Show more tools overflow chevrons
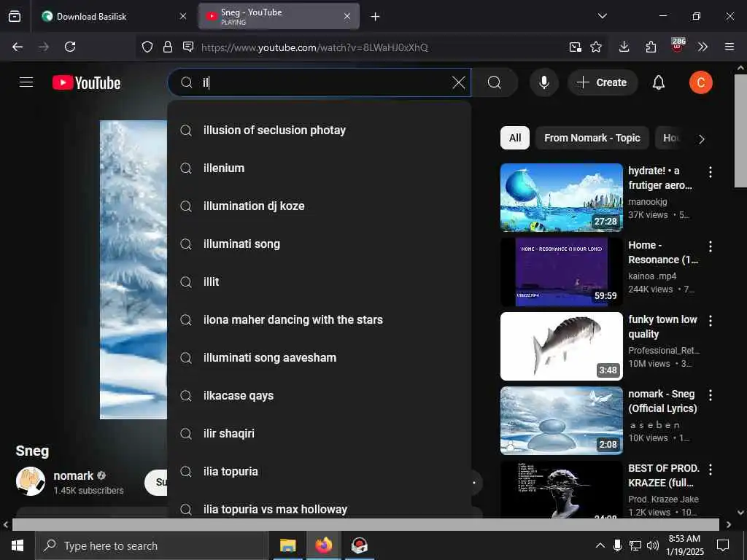Screen dimensions: 747x560 (x=703, y=47)
